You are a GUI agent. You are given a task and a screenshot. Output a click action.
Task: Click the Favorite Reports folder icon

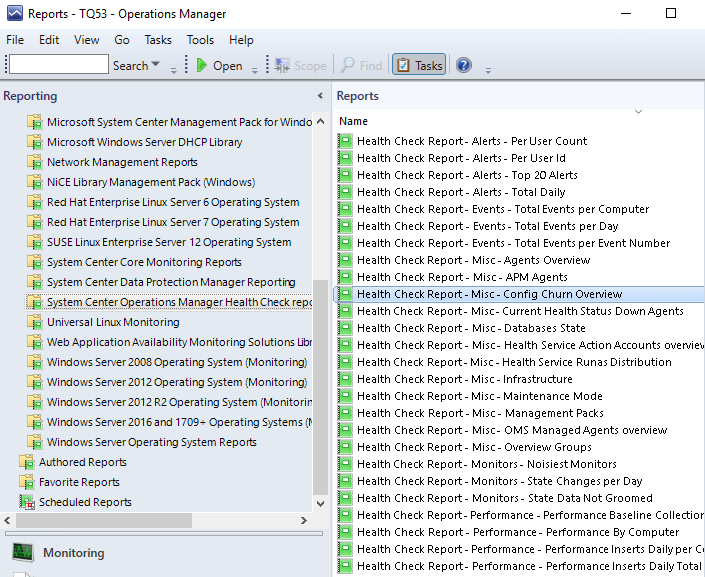pos(27,482)
